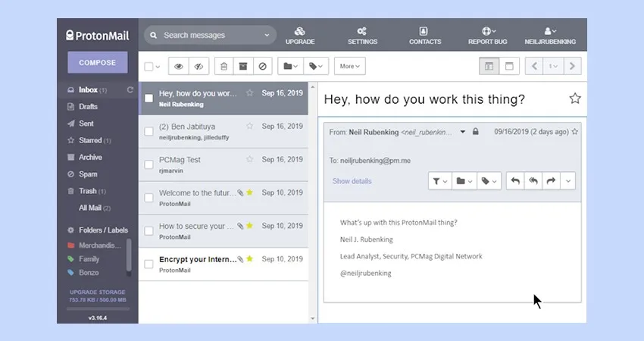Go to previous page arrow
The height and width of the screenshot is (341, 644).
(534, 66)
